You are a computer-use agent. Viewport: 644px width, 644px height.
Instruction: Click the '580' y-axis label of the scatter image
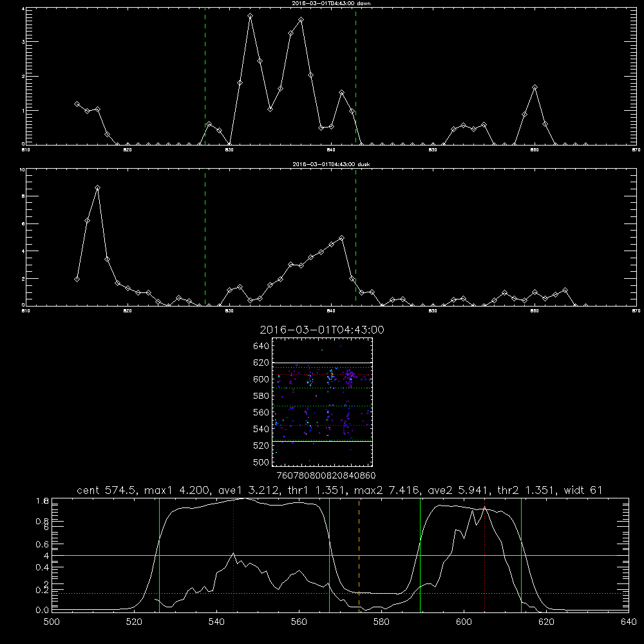261,396
